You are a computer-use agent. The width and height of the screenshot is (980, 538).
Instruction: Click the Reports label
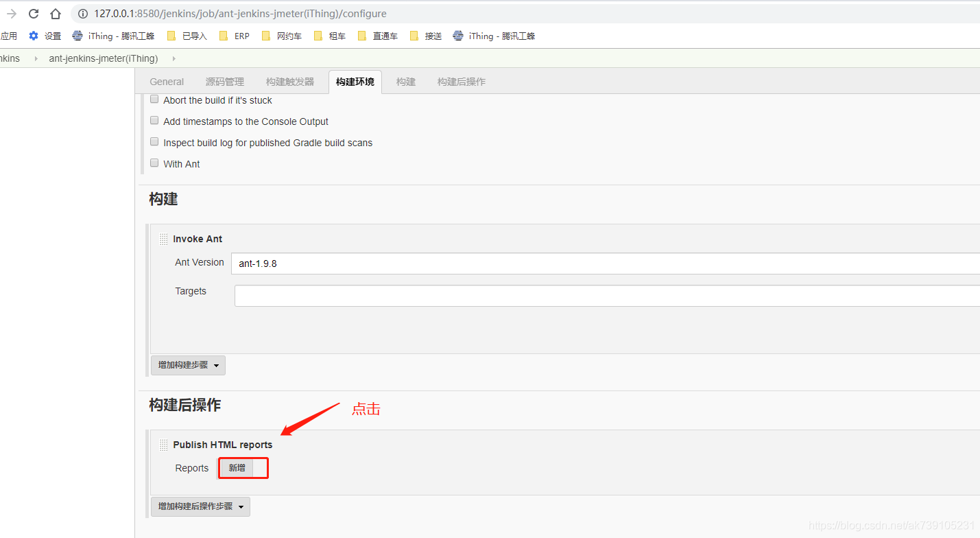[192, 468]
